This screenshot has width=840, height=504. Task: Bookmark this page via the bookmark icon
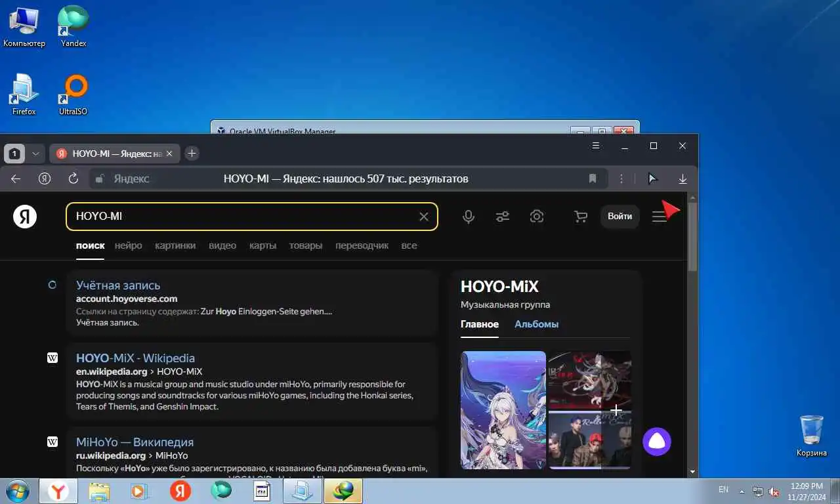point(593,178)
